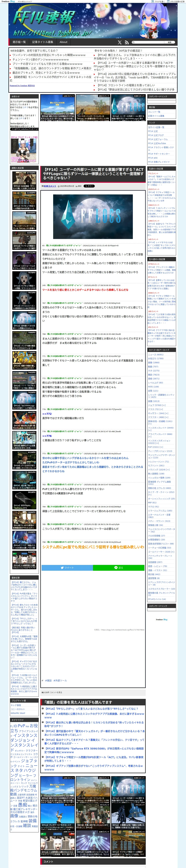Click the X ポスト share button under the article title
The width and height of the screenshot is (186, 868).
click(89, 186)
